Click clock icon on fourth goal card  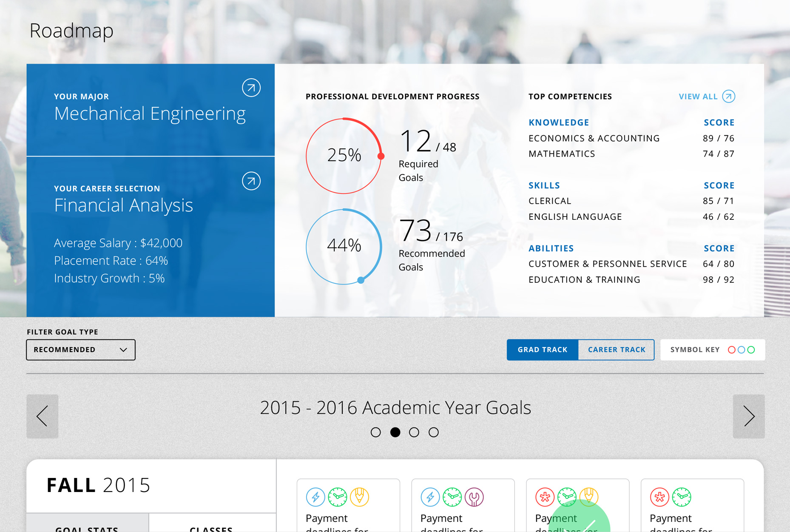(x=682, y=497)
